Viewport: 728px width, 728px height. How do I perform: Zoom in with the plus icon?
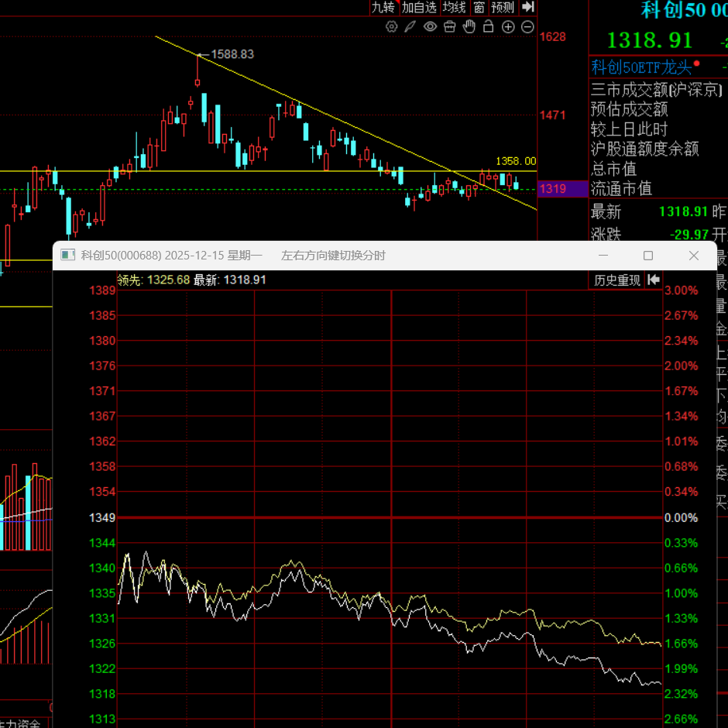point(508,27)
